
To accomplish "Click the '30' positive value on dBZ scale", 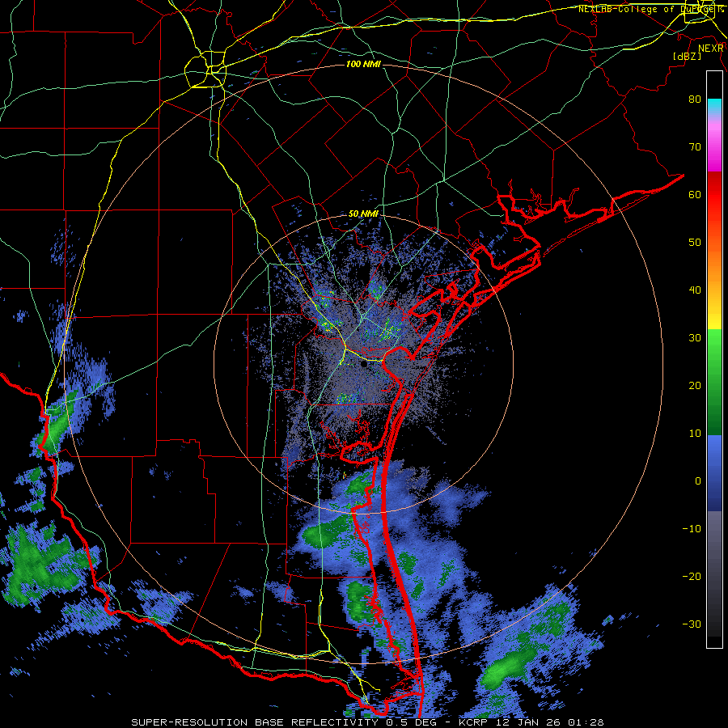I will 695,337.
